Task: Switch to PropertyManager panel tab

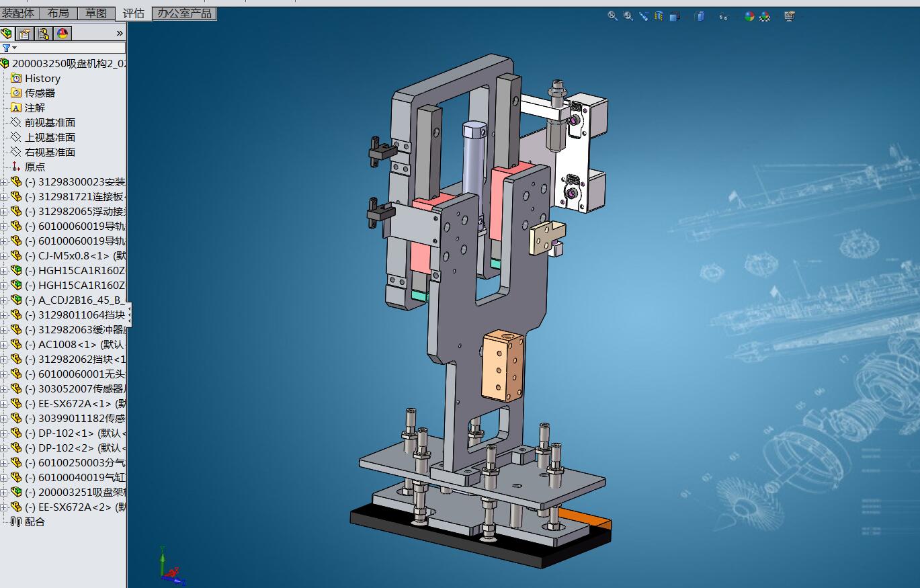Action: (x=25, y=33)
